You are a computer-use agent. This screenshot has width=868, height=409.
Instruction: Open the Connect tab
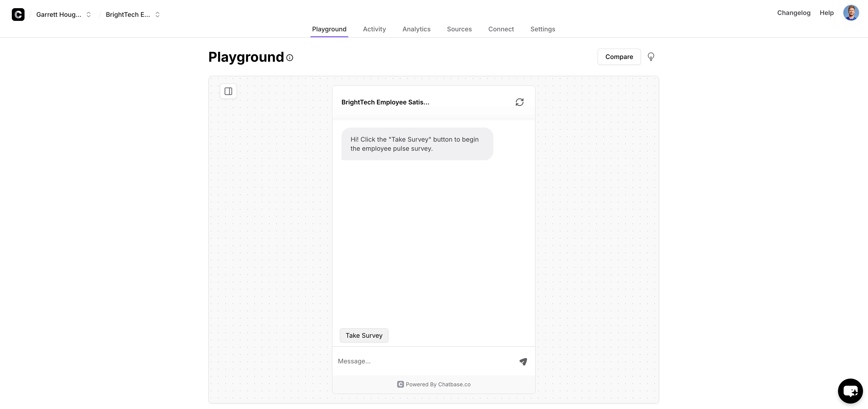tap(501, 29)
